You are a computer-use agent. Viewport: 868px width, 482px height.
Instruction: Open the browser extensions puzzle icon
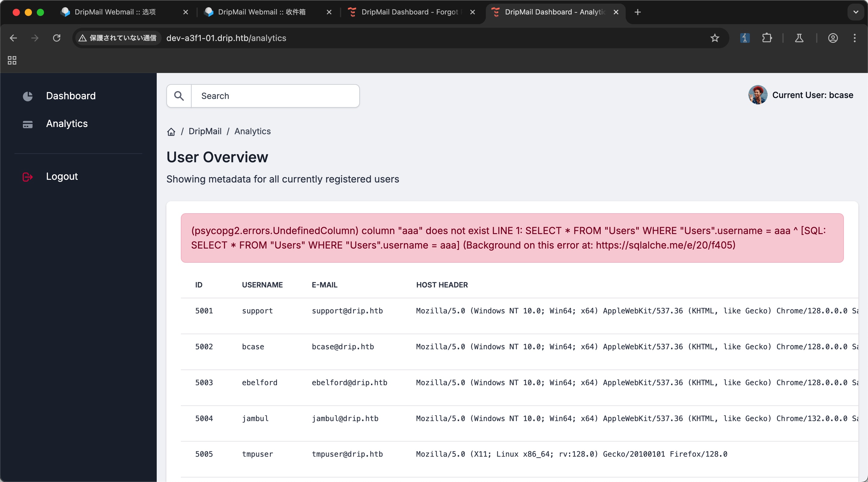coord(767,38)
